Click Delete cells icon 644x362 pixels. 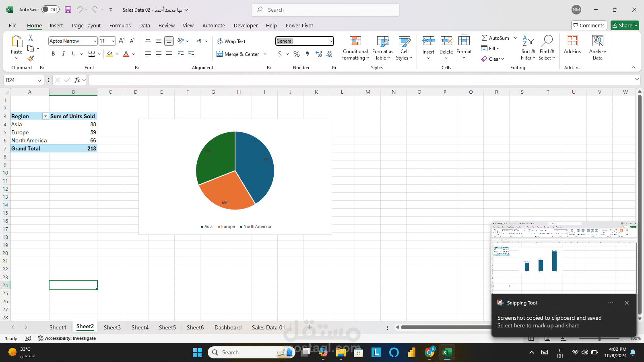(x=446, y=41)
